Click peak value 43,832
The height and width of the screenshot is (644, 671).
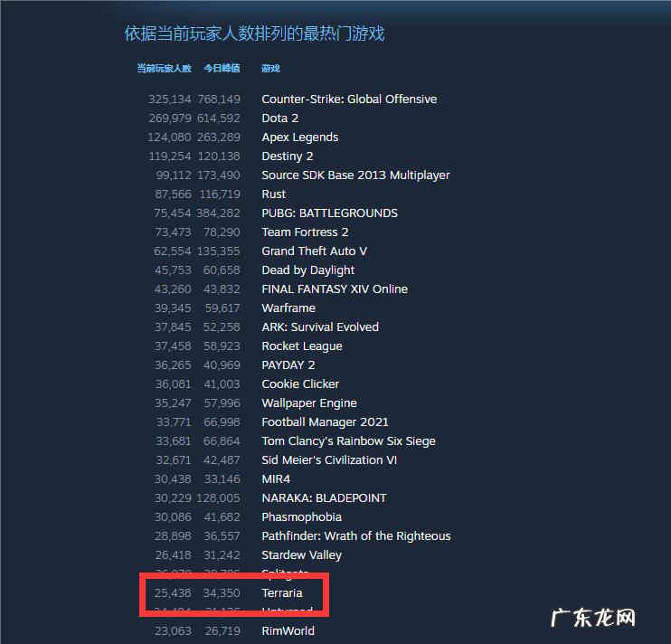pos(222,289)
